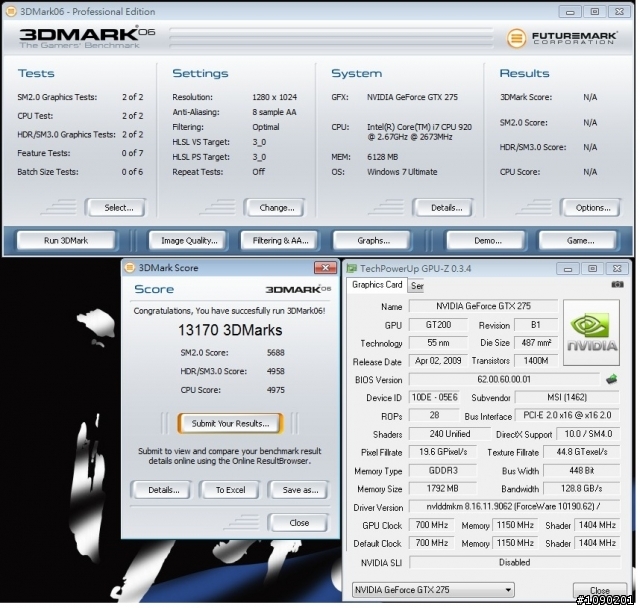Click the SM2.0 Score value 5688
Viewport: 640px width, 608px height.
coord(276,353)
